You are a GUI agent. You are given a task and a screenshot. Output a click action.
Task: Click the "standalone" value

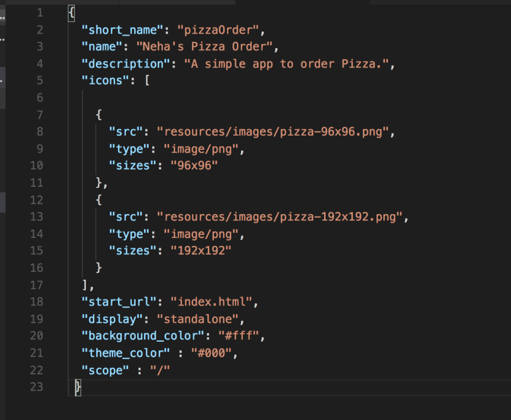click(197, 320)
